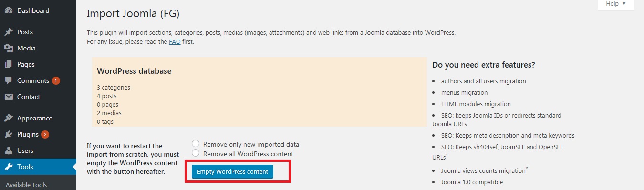
Task: Click the Plugins plug icon
Action: tap(9, 134)
